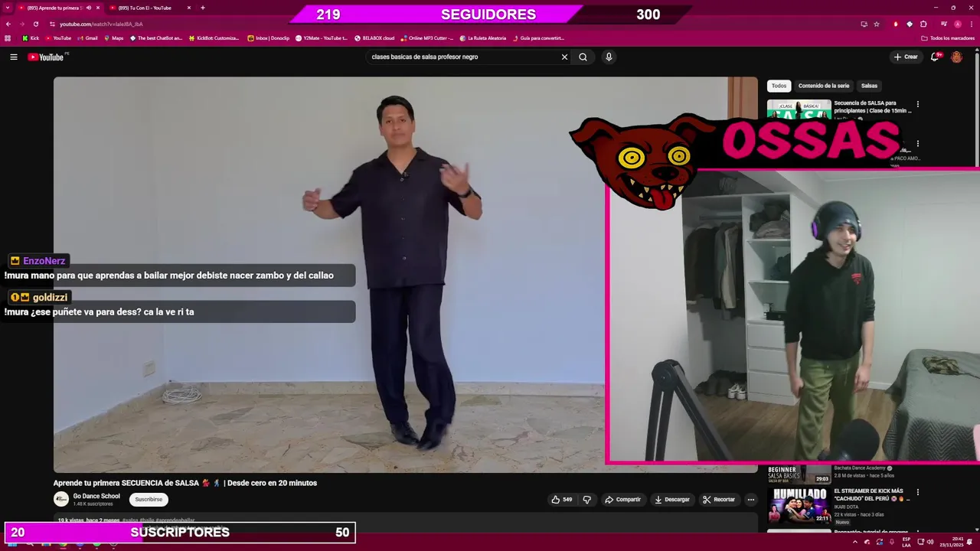This screenshot has height=551, width=980.
Task: Reload the current page
Action: pyautogui.click(x=35, y=24)
